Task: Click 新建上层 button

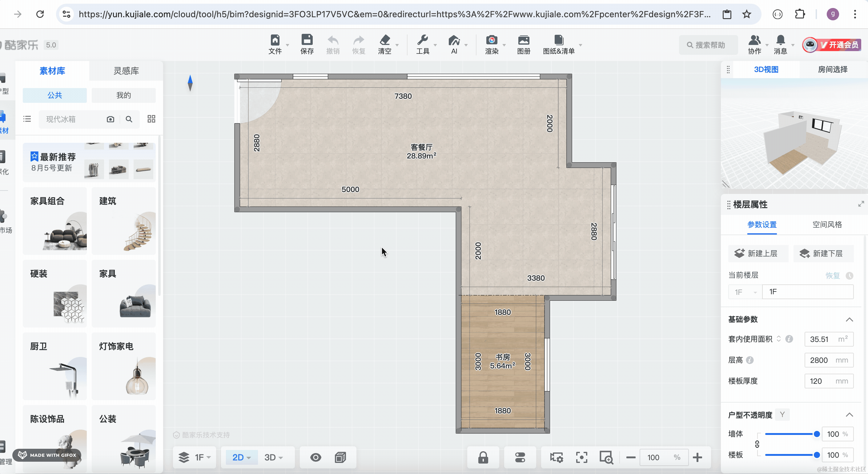Action: (x=758, y=253)
